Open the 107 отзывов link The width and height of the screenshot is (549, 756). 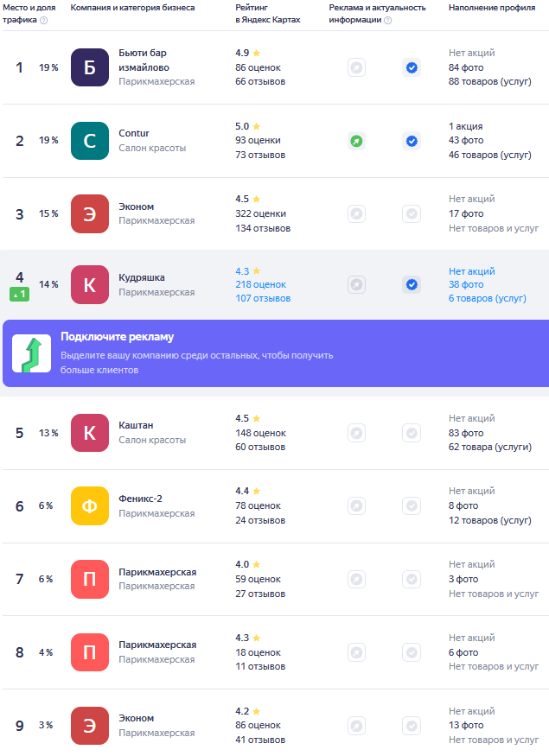point(263,298)
